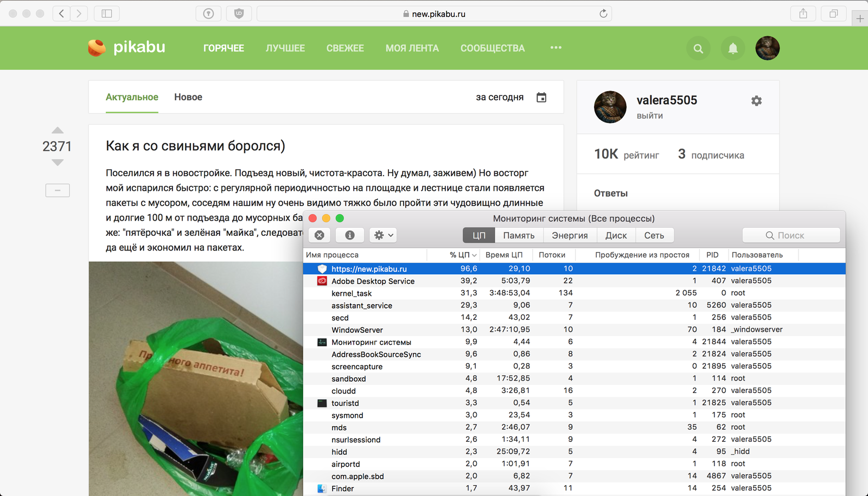Screen dimensions: 868x496
Task: Downvote the post rated 2371
Action: click(x=58, y=162)
